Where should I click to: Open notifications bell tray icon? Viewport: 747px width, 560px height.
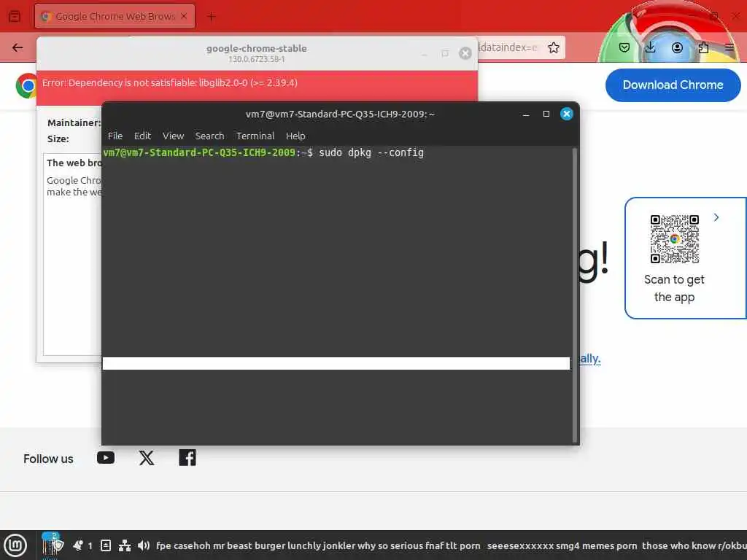click(x=77, y=545)
